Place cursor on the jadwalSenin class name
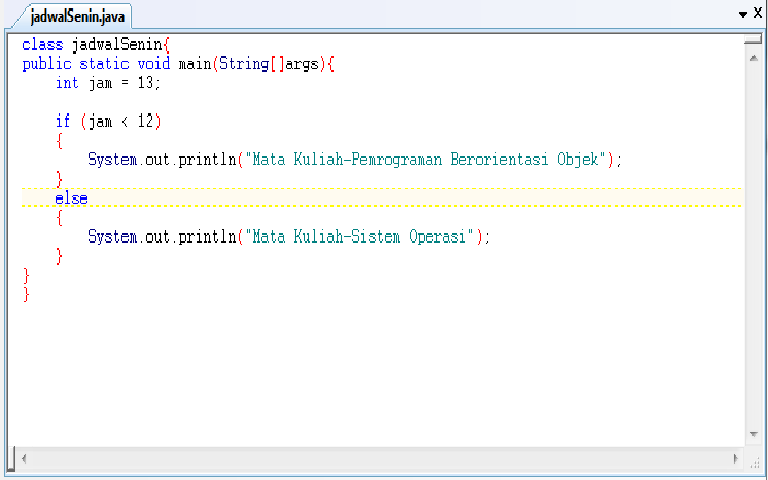Image resolution: width=768 pixels, height=480 pixels. 117,44
